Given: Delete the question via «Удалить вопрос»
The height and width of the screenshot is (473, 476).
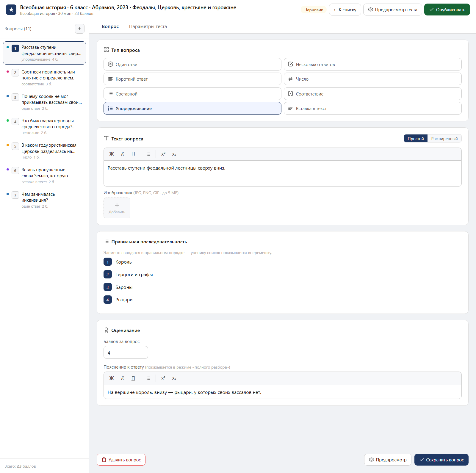Looking at the screenshot, I should [121, 460].
